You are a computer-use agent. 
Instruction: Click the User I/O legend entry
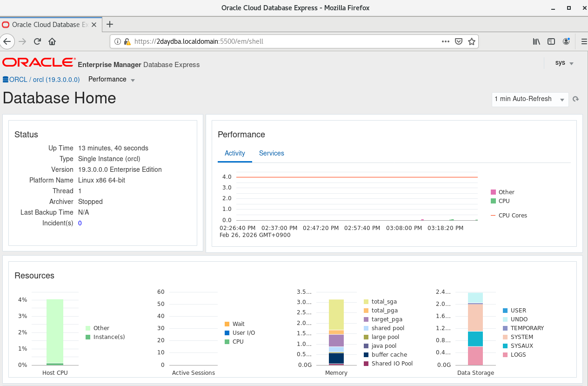point(240,333)
